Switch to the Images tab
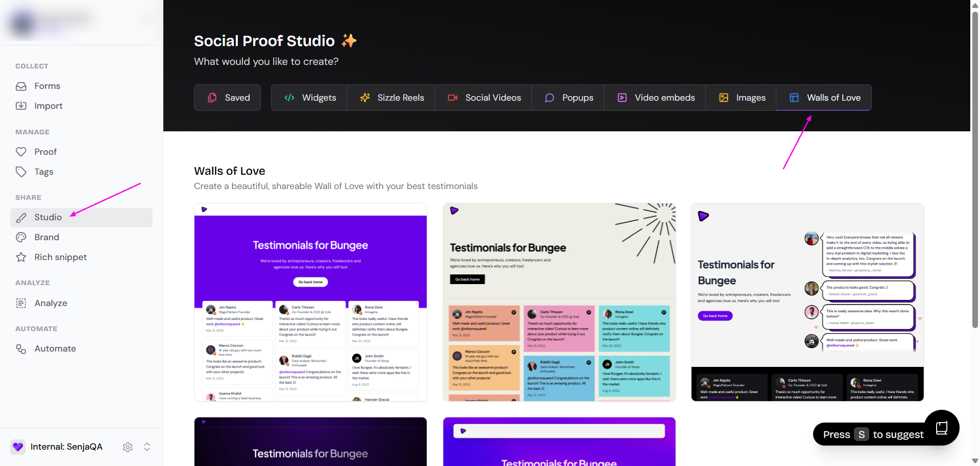Screen dimensions: 980x466 pyautogui.click(x=742, y=98)
